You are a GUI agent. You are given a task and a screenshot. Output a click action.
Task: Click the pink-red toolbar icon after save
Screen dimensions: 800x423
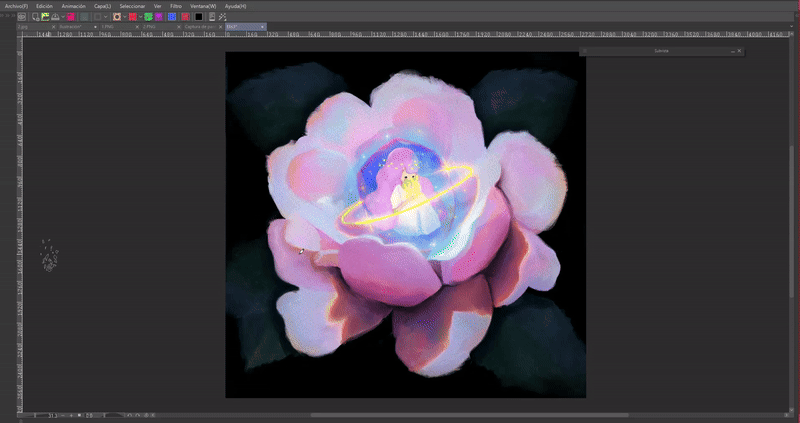pos(71,17)
